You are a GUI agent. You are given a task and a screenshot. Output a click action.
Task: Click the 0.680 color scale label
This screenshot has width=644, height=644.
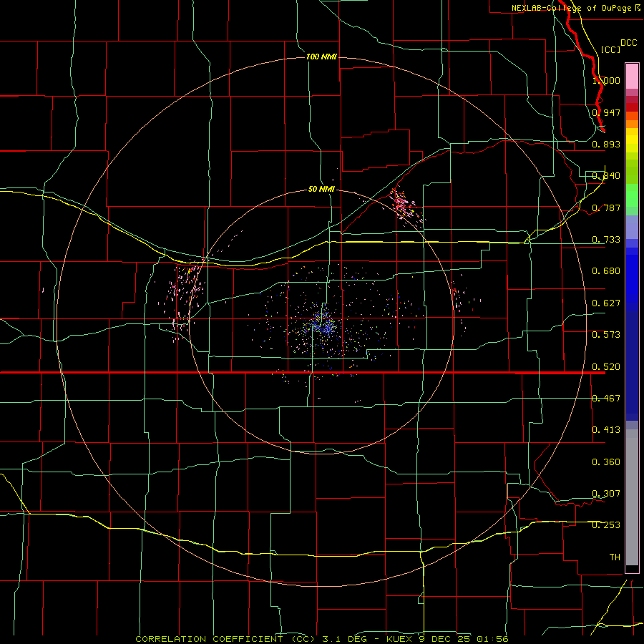point(606,271)
